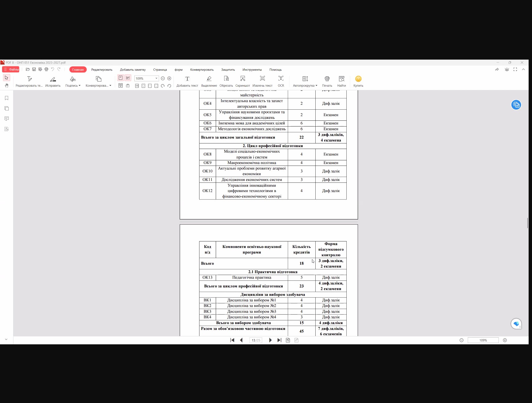Rotate the page clockwise
This screenshot has width=532, height=403.
tap(163, 86)
